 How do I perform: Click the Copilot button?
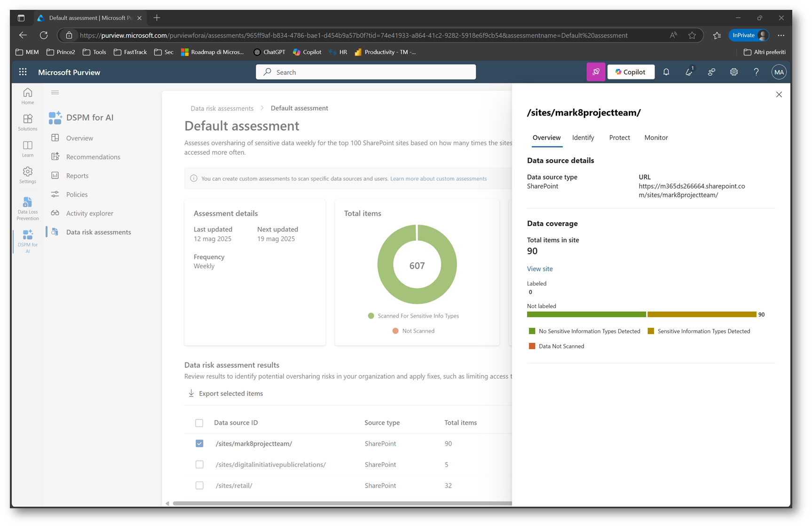point(631,72)
